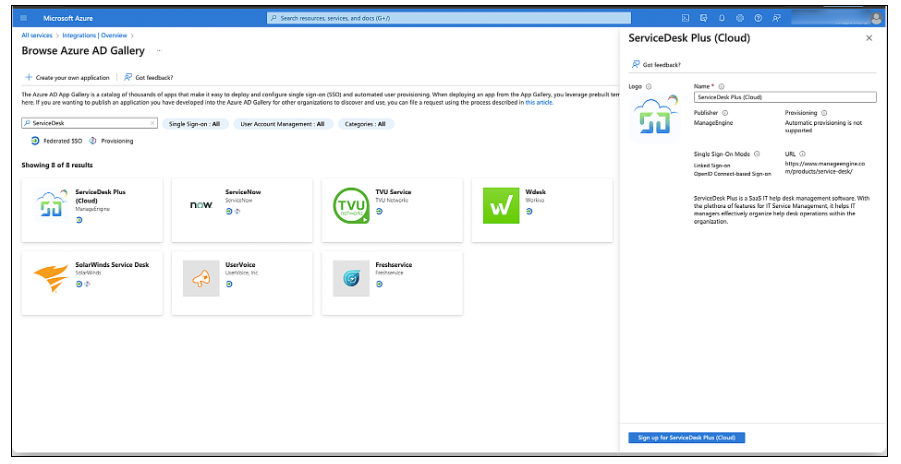Image resolution: width=901 pixels, height=464 pixels.
Task: Open the Help question mark icon
Action: tap(758, 18)
